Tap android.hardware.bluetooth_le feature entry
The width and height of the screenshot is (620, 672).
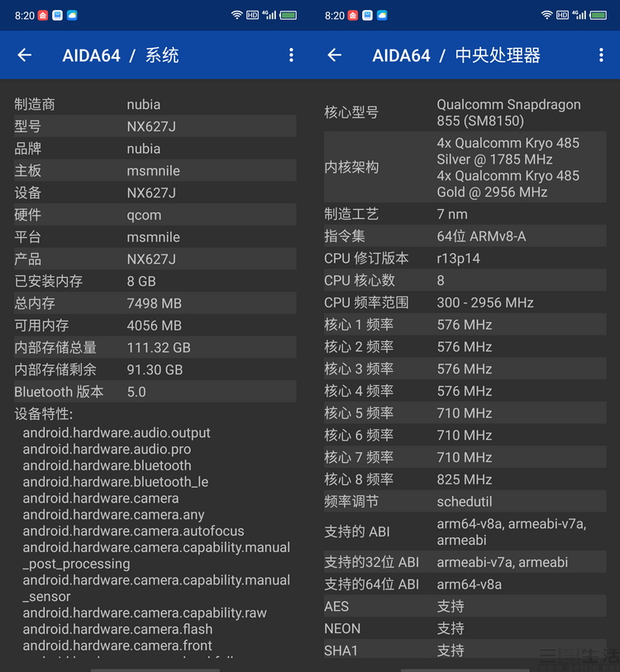[116, 482]
